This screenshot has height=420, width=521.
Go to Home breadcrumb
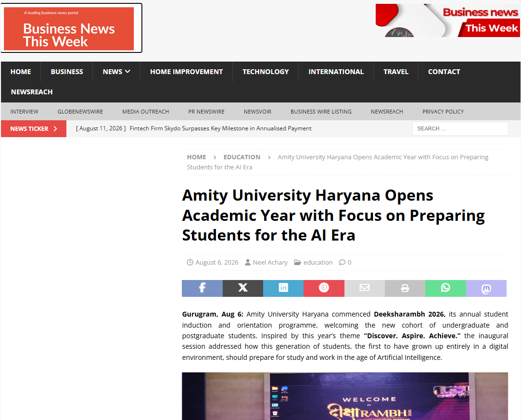[x=196, y=157]
